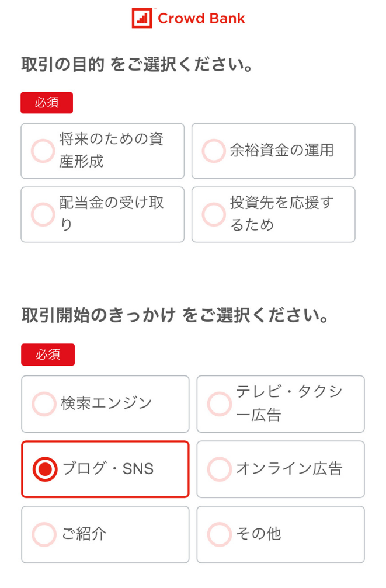Tap the オンライン広告 label text

[x=289, y=469]
